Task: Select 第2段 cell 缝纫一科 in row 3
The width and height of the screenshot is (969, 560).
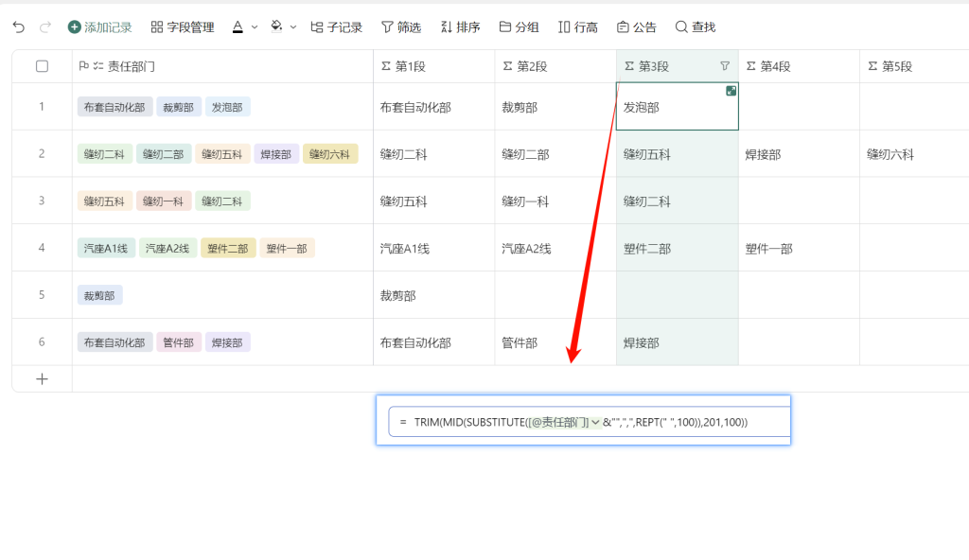Action: click(x=555, y=201)
